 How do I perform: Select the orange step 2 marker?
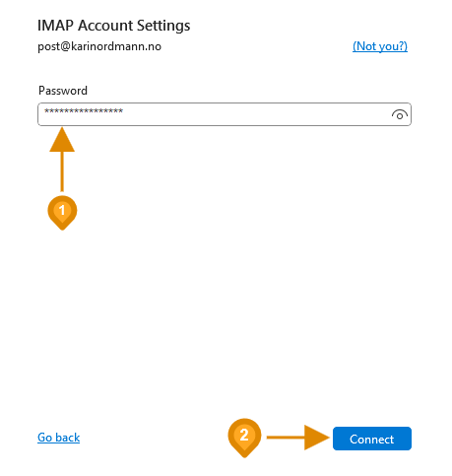[x=244, y=438]
